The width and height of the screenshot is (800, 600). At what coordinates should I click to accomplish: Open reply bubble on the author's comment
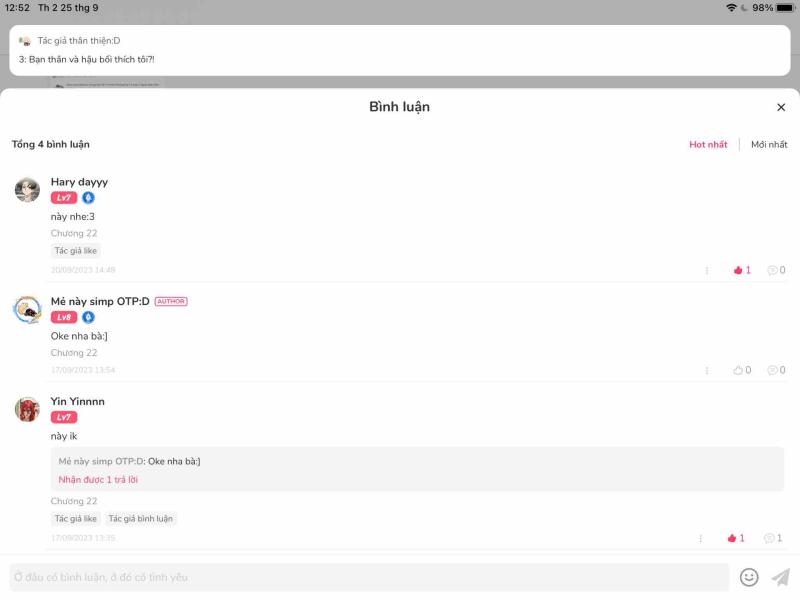coord(776,370)
